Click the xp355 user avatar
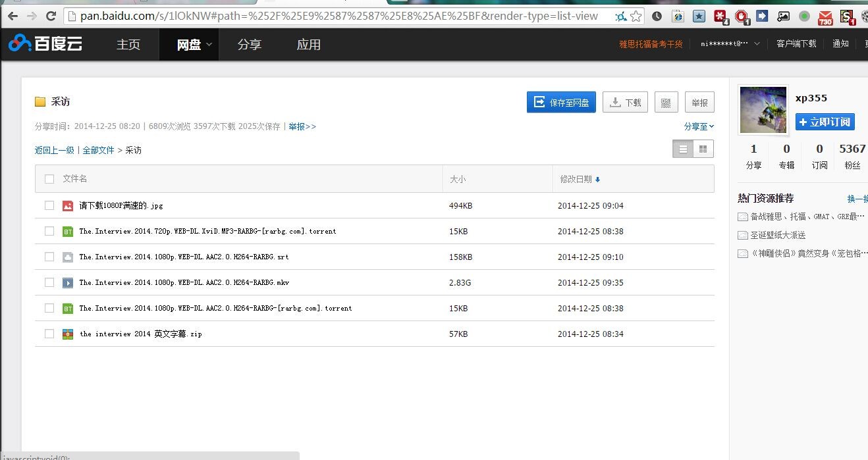The image size is (868, 460). [763, 109]
